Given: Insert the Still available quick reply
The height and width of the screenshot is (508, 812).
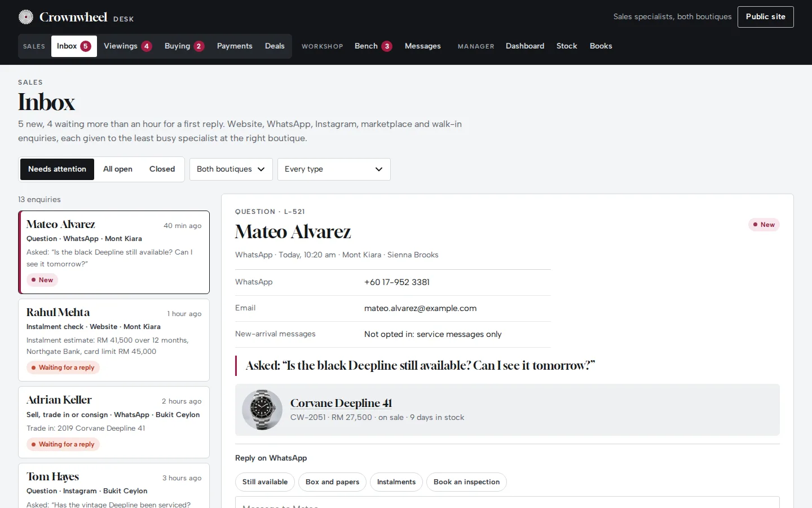Looking at the screenshot, I should [x=265, y=482].
